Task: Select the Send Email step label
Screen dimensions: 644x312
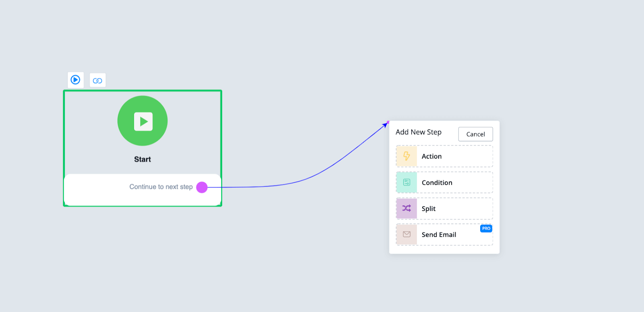Action: pyautogui.click(x=439, y=235)
